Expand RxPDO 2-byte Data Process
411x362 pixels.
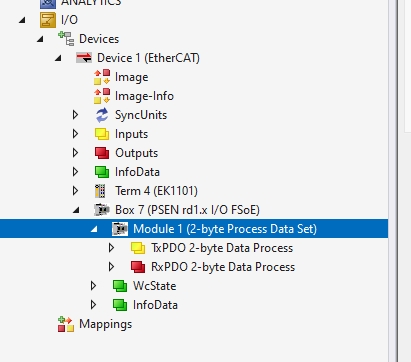[111, 267]
